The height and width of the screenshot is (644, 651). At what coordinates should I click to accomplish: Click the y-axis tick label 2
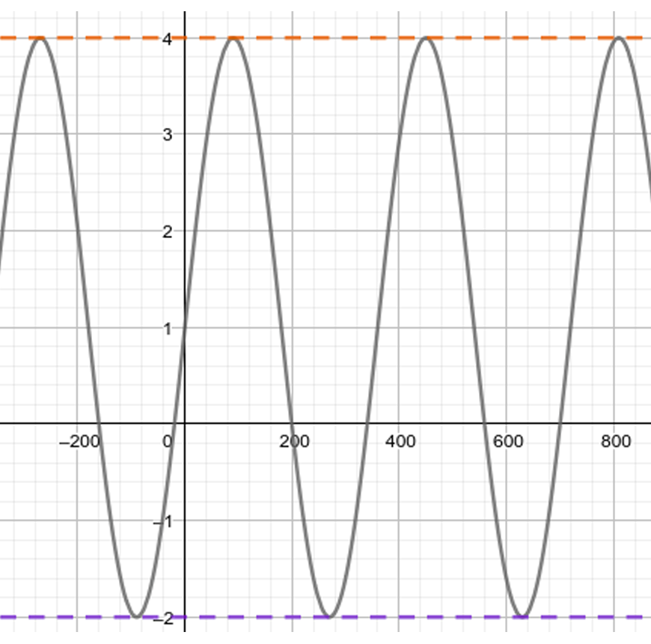[x=168, y=232]
